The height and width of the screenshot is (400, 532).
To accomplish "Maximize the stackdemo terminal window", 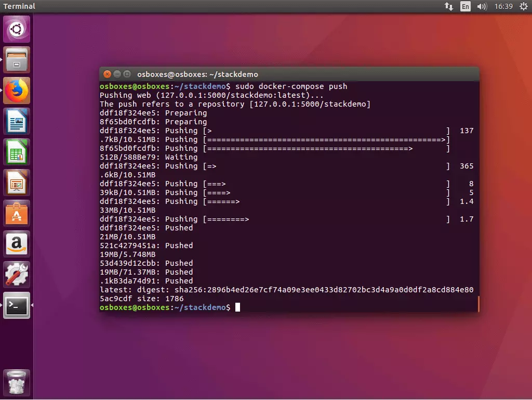I will pyautogui.click(x=127, y=74).
